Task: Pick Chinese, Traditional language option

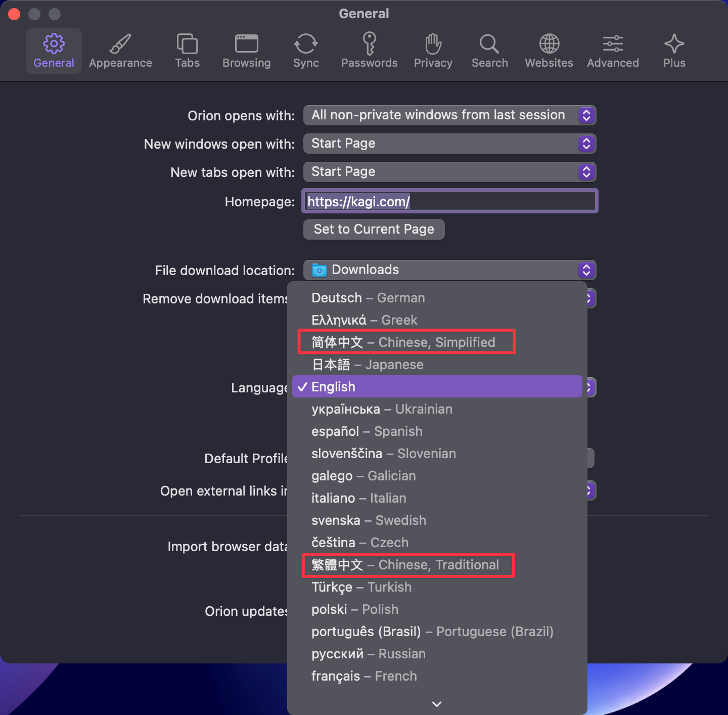Action: click(405, 565)
